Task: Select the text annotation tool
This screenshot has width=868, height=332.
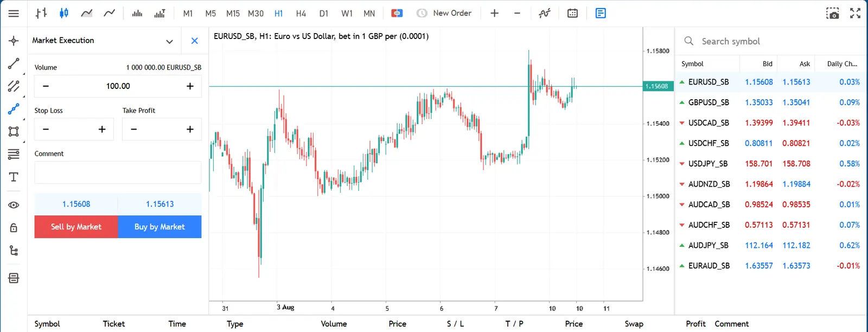Action: click(x=14, y=177)
